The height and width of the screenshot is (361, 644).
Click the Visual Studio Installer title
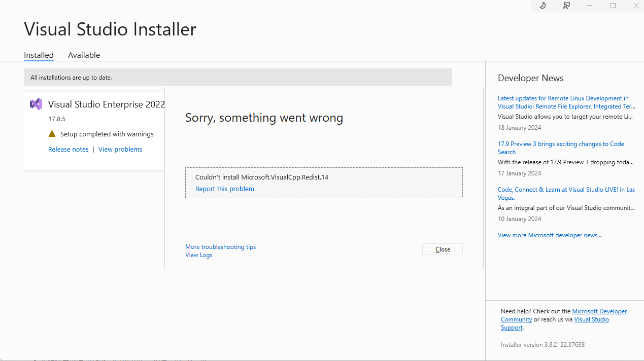110,29
